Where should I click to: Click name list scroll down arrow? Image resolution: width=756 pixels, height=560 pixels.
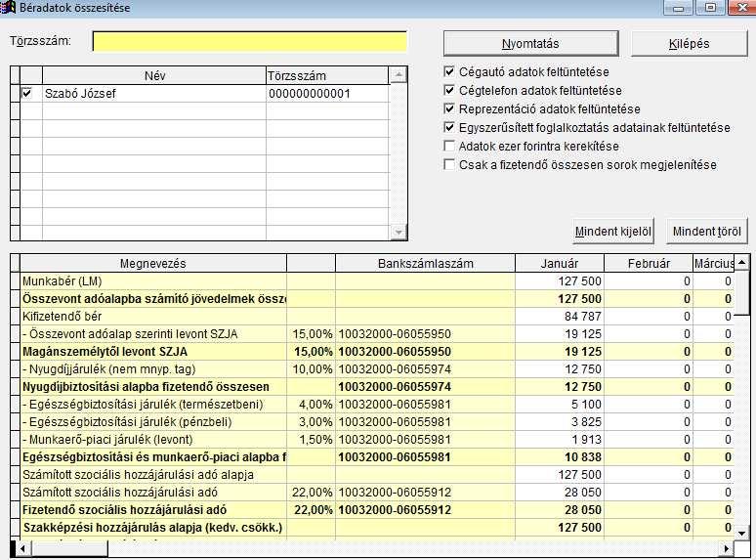coord(399,232)
